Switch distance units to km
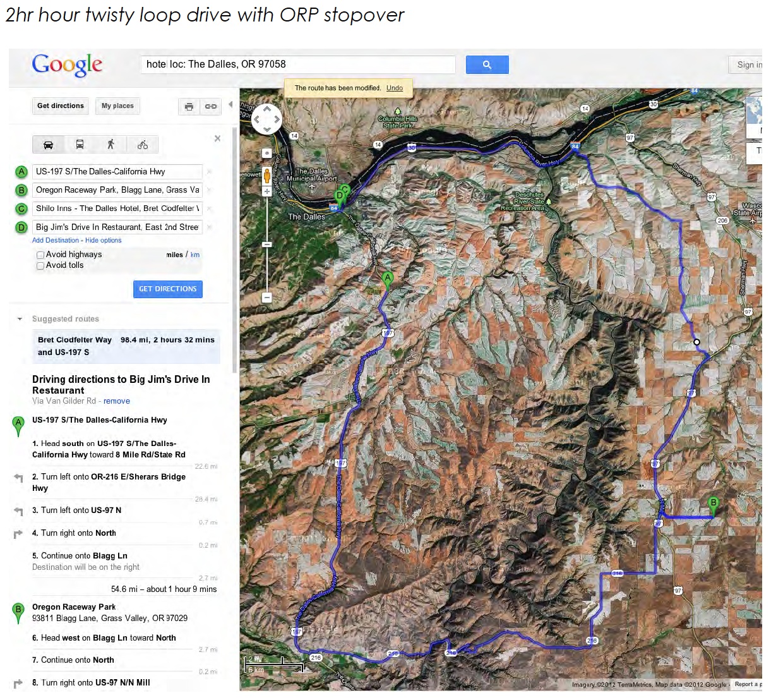771x700 pixels. (x=195, y=255)
